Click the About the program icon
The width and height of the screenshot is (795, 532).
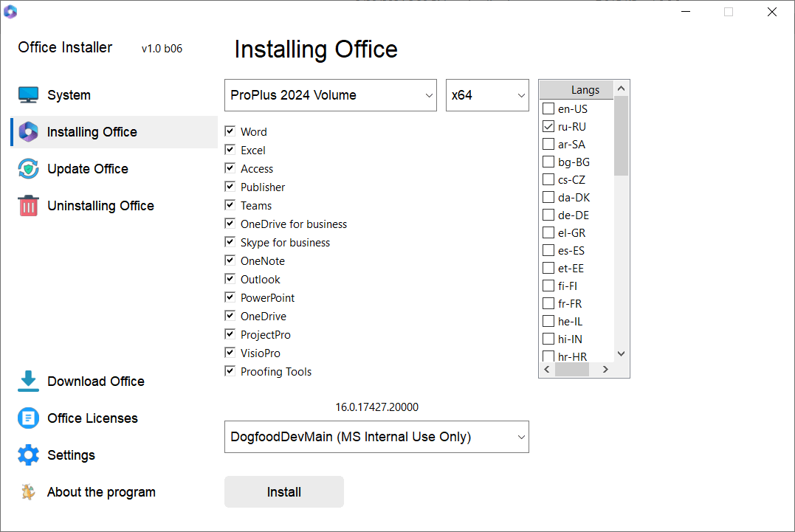click(x=28, y=492)
